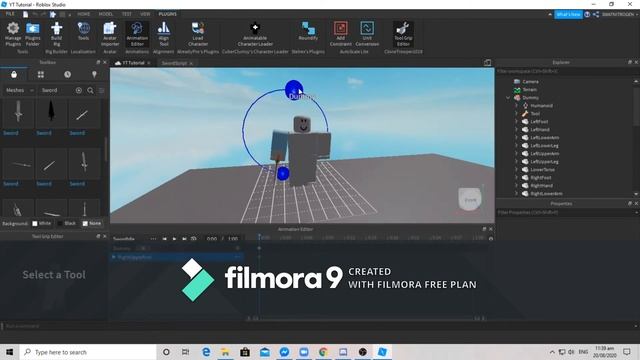Viewport: 640px width, 360px height.
Task: Open the Unit Conversion plugin
Action: click(367, 34)
